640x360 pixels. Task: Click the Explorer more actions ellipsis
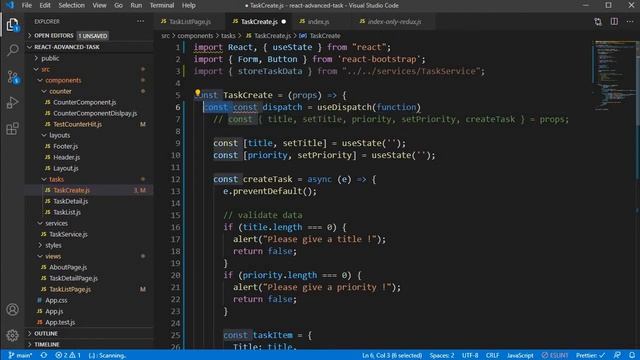click(x=140, y=21)
